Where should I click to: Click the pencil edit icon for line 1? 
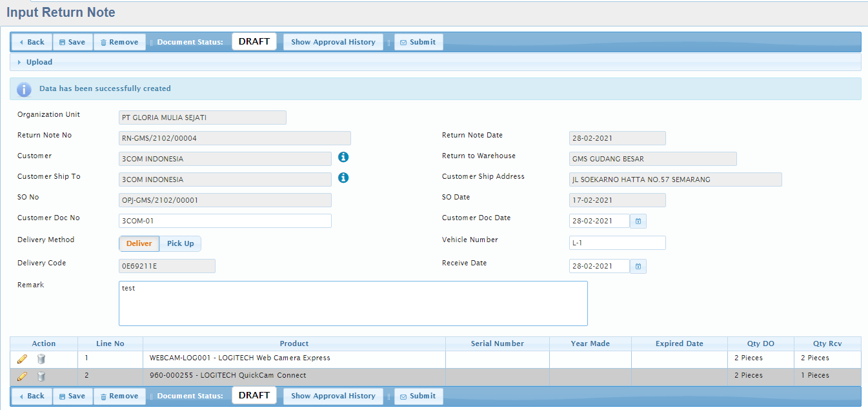(x=22, y=358)
